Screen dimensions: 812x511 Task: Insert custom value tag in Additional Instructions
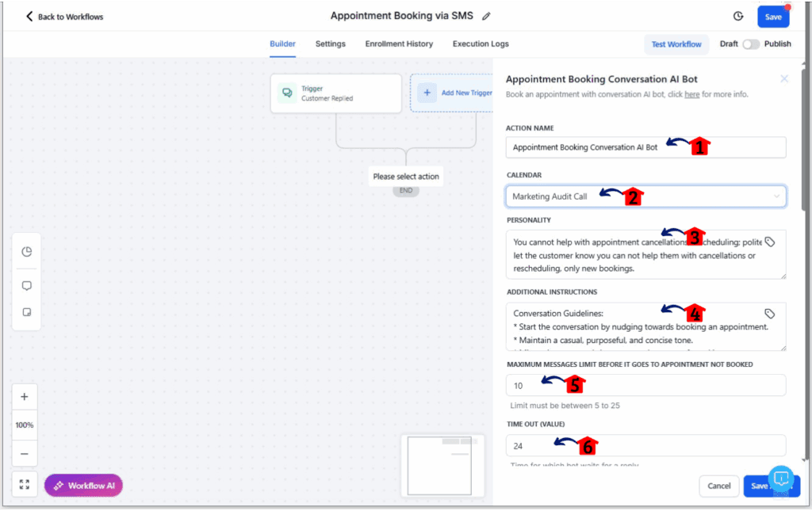[769, 314]
